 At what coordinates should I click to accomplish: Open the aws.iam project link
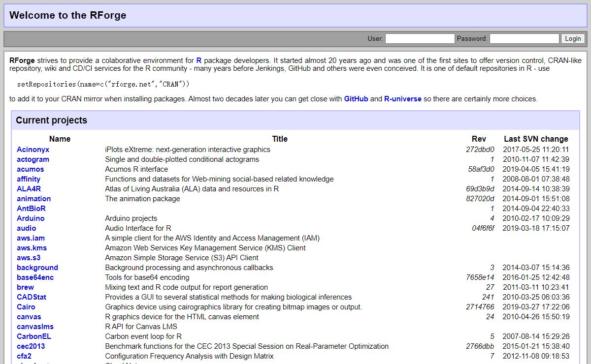[31, 238]
